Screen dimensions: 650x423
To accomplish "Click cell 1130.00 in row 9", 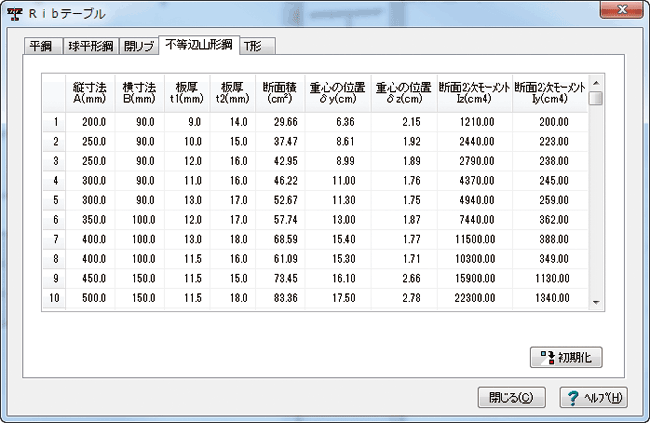I will point(550,278).
